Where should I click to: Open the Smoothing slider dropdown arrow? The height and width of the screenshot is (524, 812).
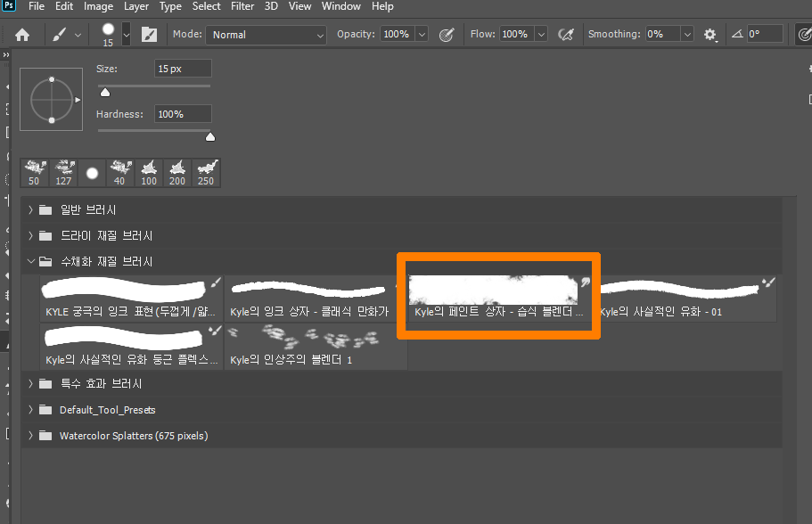point(687,34)
